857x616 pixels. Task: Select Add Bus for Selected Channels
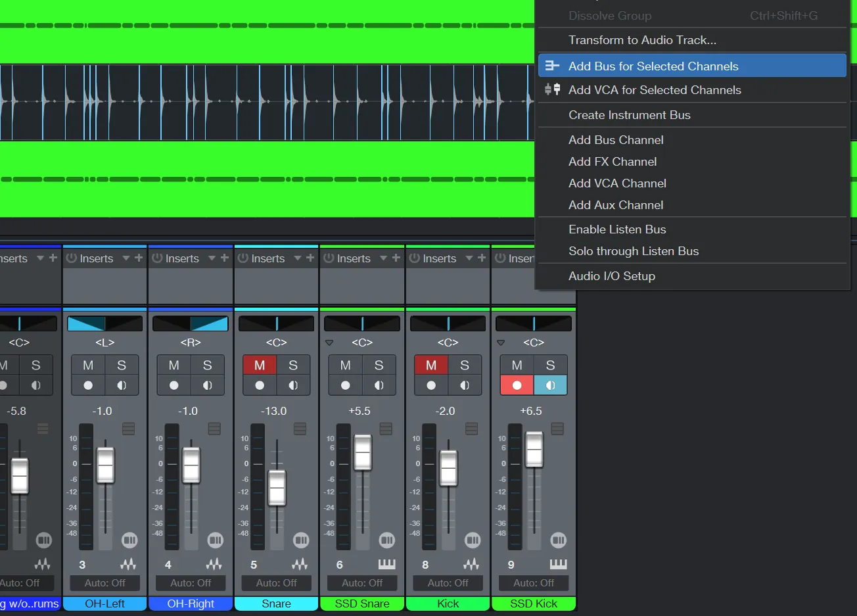point(653,66)
